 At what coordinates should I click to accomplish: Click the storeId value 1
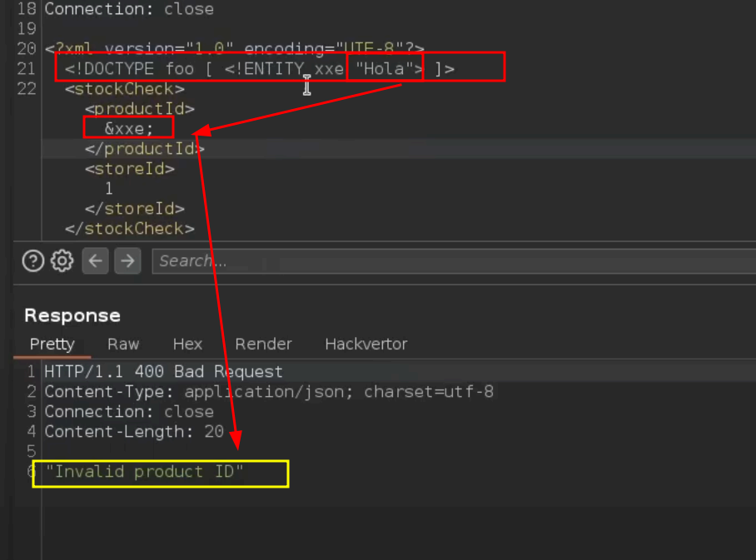(x=109, y=188)
